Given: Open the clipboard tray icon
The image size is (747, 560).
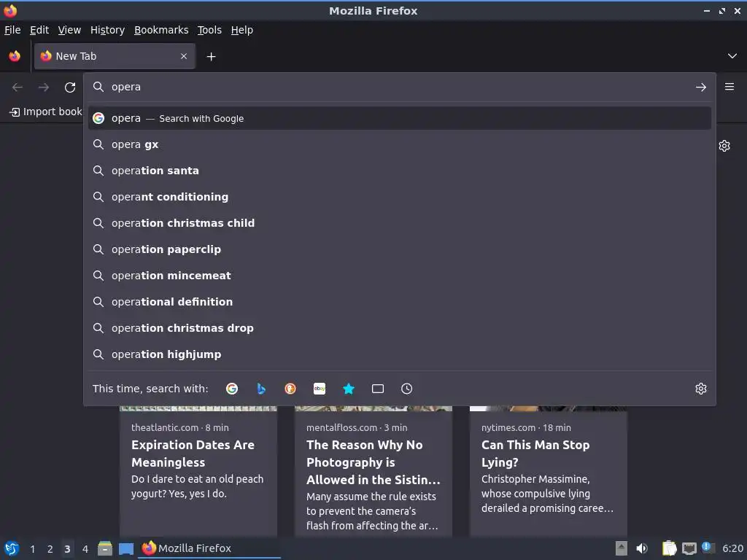Looking at the screenshot, I should (x=670, y=548).
